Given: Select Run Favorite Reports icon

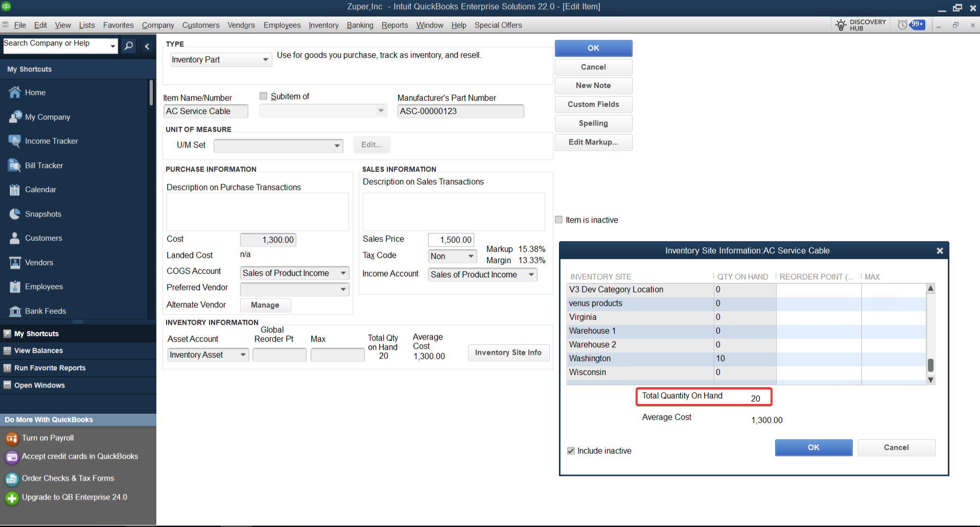Looking at the screenshot, I should point(7,368).
